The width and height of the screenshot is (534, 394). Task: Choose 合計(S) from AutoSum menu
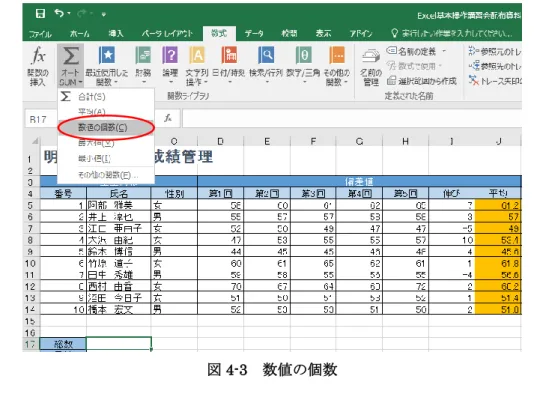click(106, 97)
